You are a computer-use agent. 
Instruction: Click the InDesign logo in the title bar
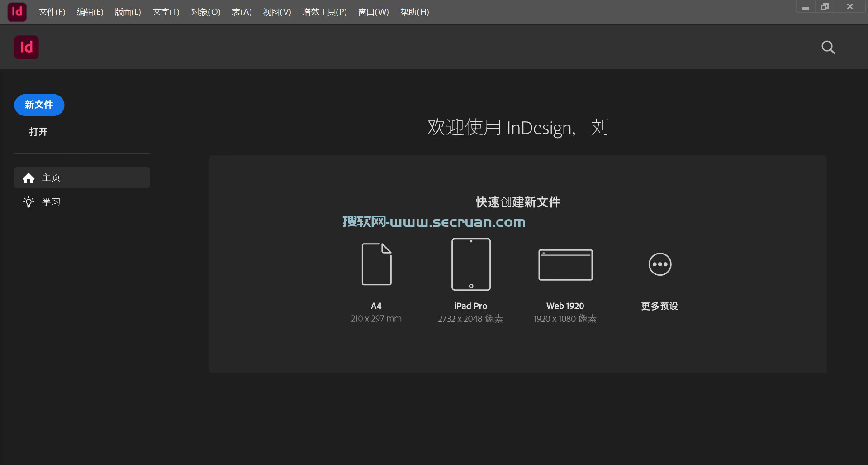pos(17,12)
